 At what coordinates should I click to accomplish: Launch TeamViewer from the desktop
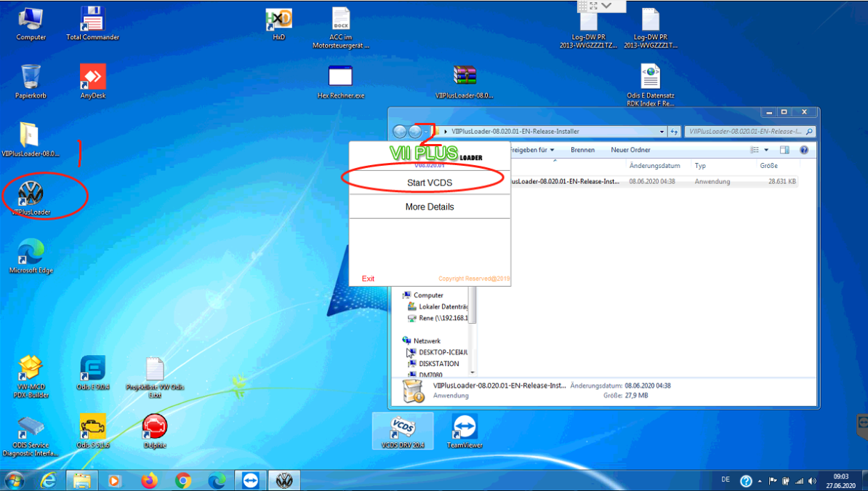[x=465, y=430]
